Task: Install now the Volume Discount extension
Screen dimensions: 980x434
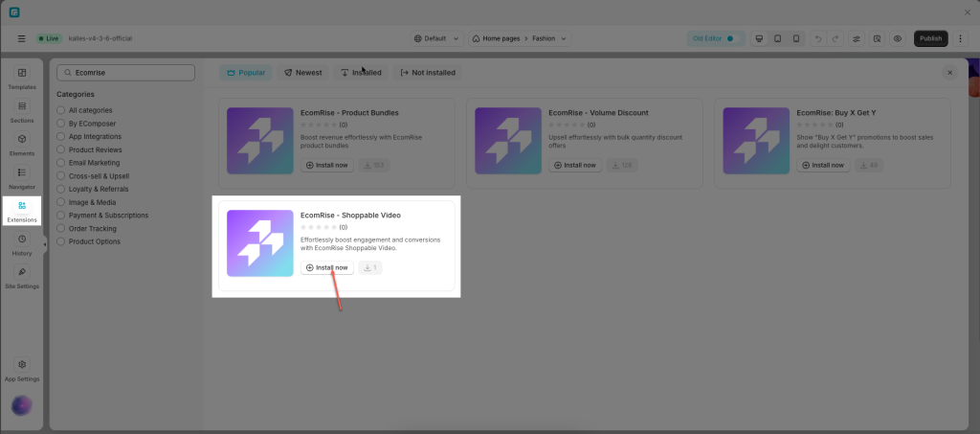Action: [x=575, y=165]
